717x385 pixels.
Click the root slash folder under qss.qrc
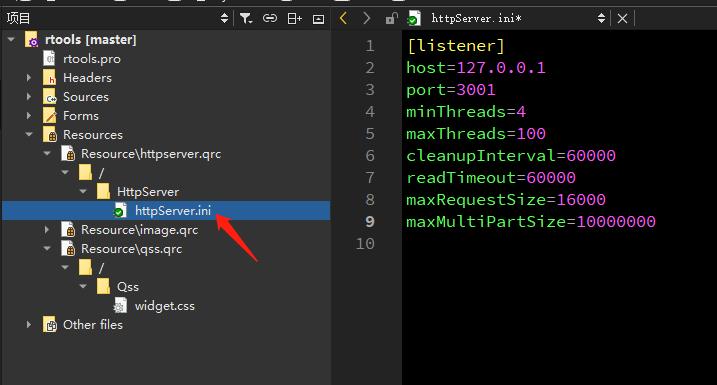pyautogui.click(x=85, y=267)
